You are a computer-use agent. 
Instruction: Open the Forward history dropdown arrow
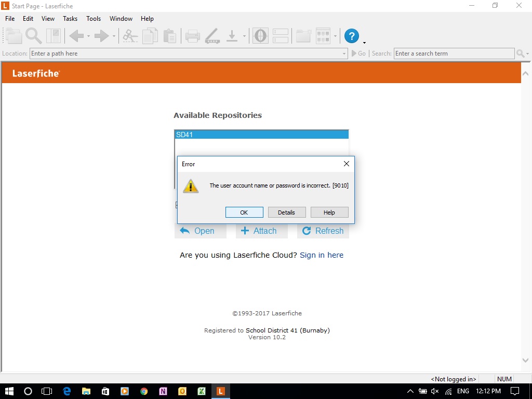114,36
